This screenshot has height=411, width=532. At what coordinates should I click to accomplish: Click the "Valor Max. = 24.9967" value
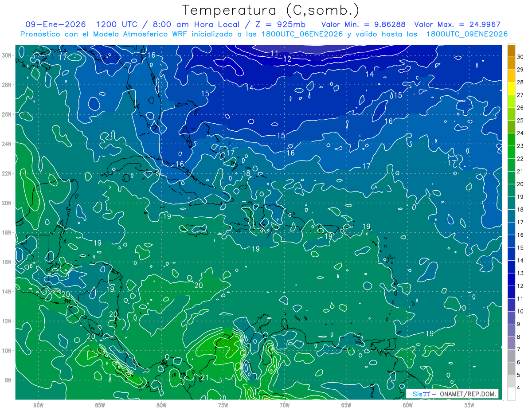pos(457,24)
